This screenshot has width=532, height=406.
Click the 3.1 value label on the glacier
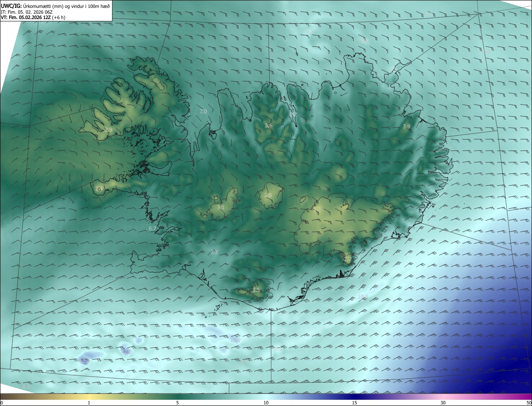(x=221, y=207)
